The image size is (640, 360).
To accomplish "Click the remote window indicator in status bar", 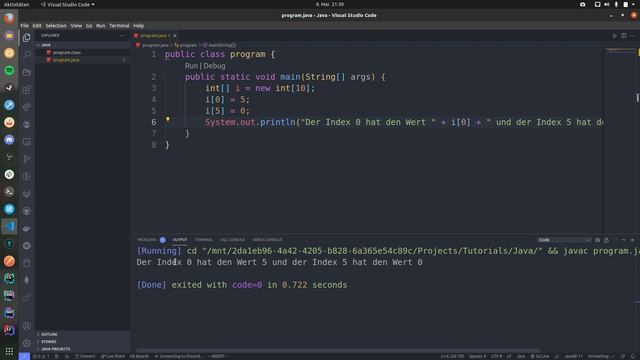I will (24, 356).
